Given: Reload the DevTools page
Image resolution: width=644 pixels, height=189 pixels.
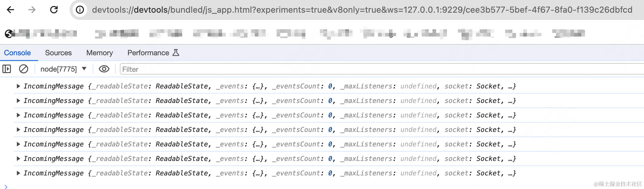Looking at the screenshot, I should (54, 10).
